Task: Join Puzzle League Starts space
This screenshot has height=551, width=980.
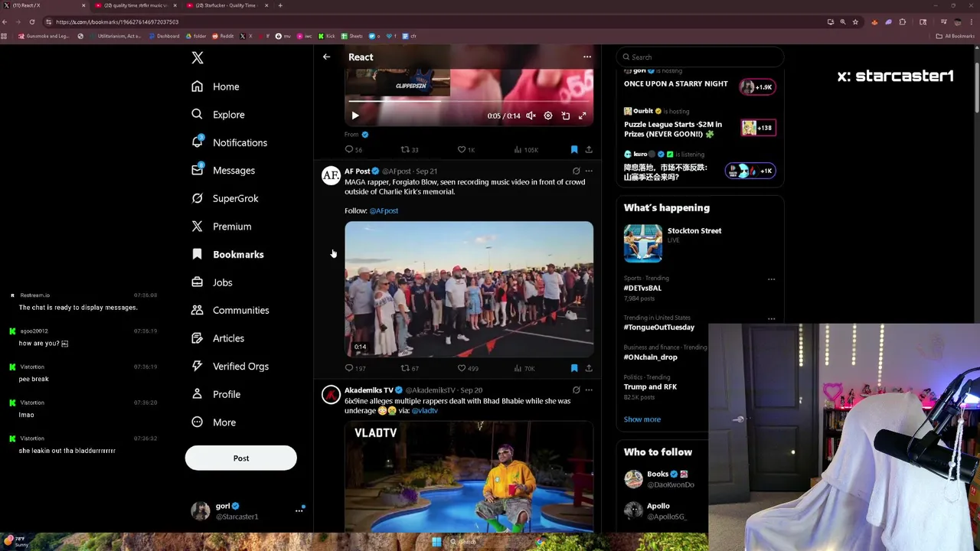Action: point(758,128)
